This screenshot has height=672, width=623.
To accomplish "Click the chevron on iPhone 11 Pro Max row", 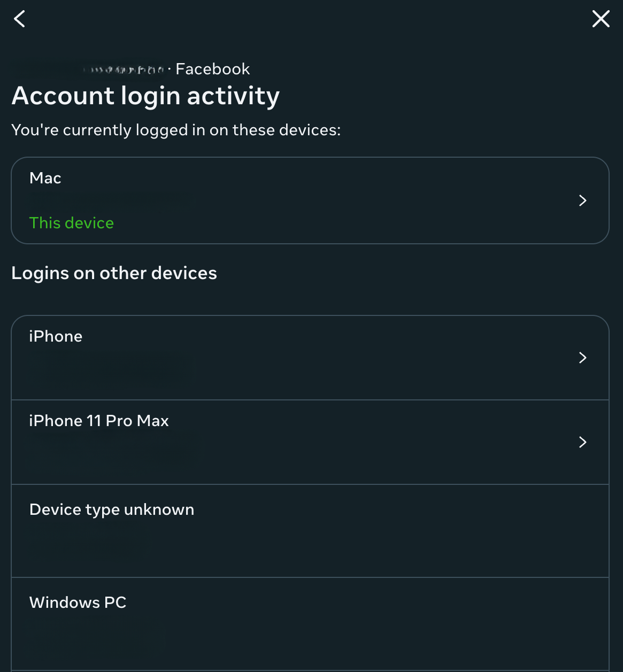I will coord(582,442).
